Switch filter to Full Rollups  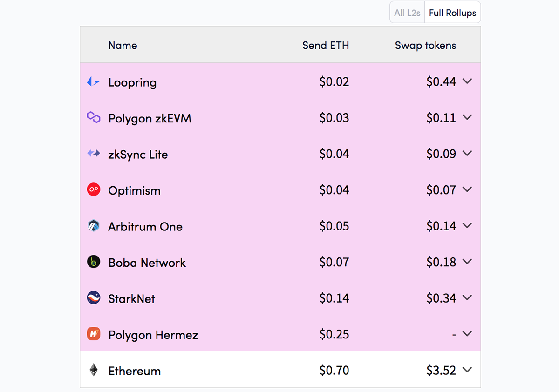[x=452, y=13]
